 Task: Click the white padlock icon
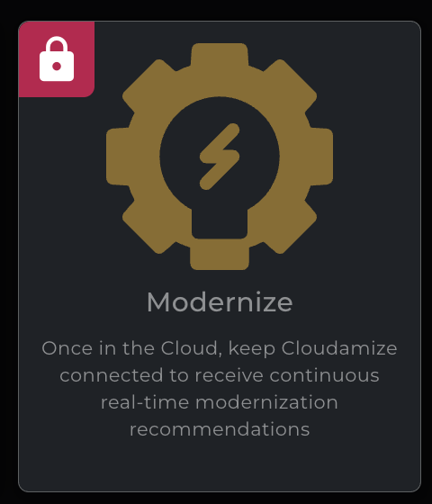point(57,58)
